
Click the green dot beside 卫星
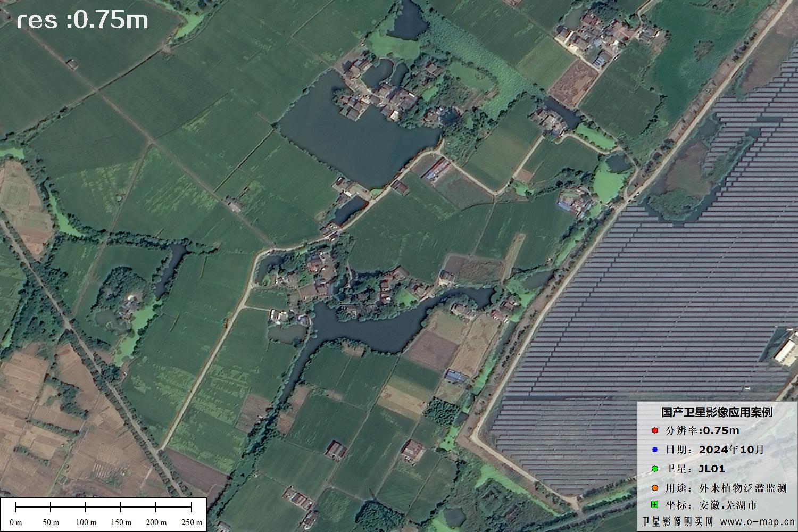[655, 469]
